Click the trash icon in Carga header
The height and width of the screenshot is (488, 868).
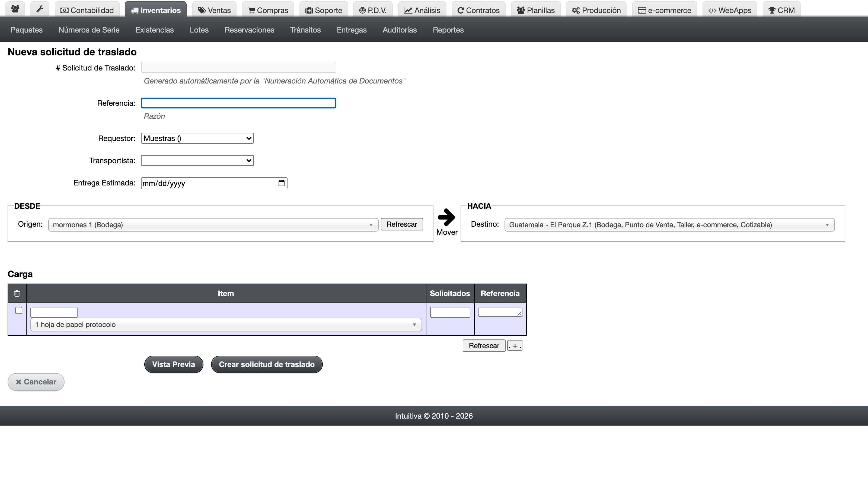[x=17, y=293]
